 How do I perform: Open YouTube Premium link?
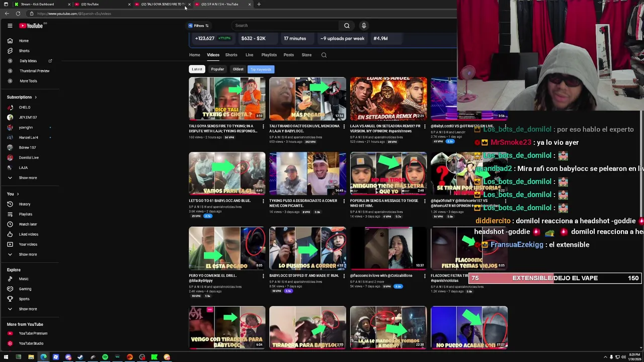(33, 333)
